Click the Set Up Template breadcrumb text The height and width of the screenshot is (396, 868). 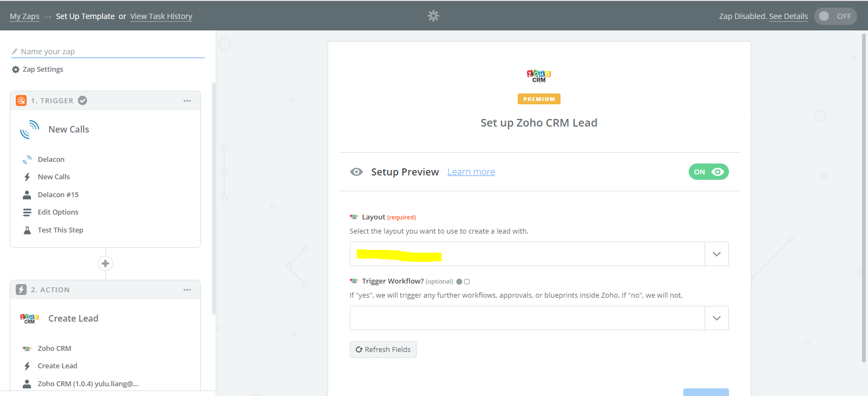click(x=85, y=16)
